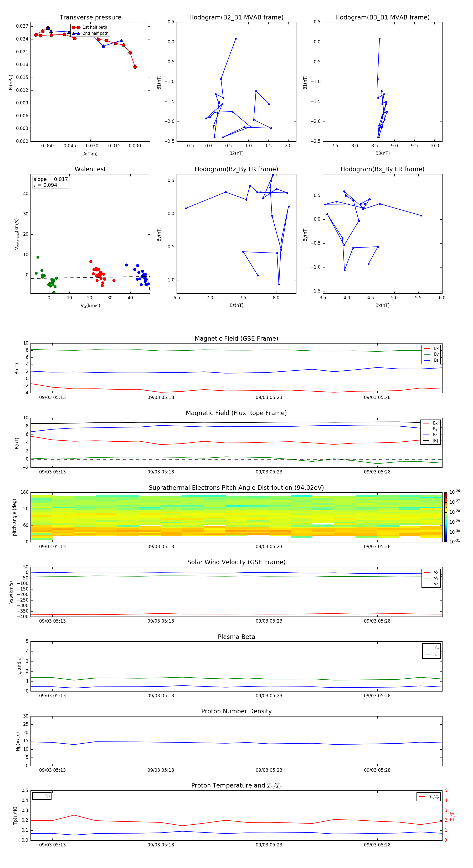Click the 'Hodogram(B3_B1 MVAB frame)' title
This screenshot has width=473, height=868.
point(382,18)
